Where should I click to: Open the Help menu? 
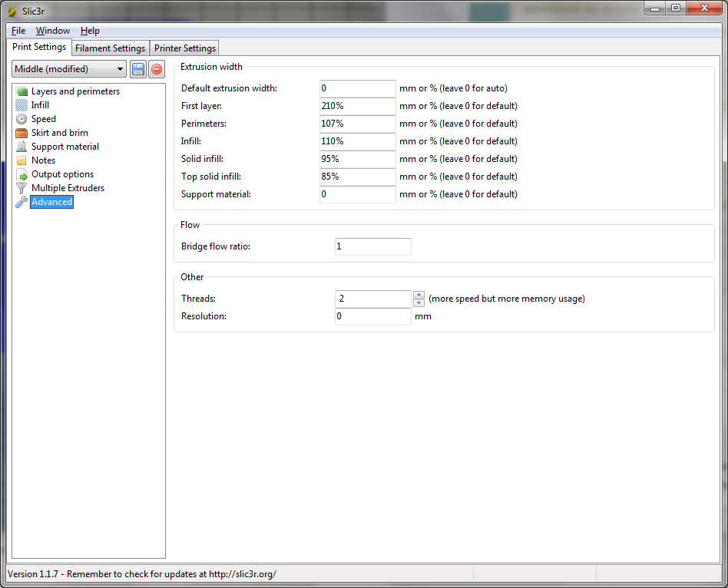click(90, 31)
